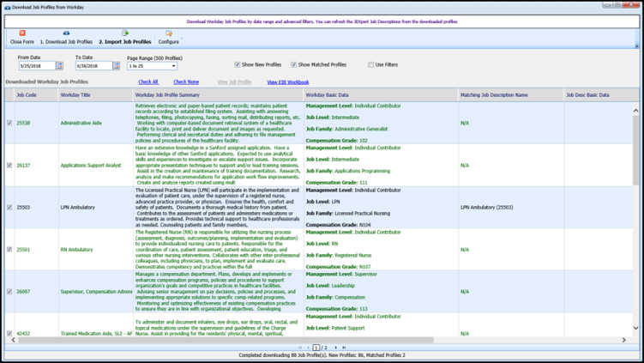
Task: Sort by Job Code column header
Action: coord(36,95)
